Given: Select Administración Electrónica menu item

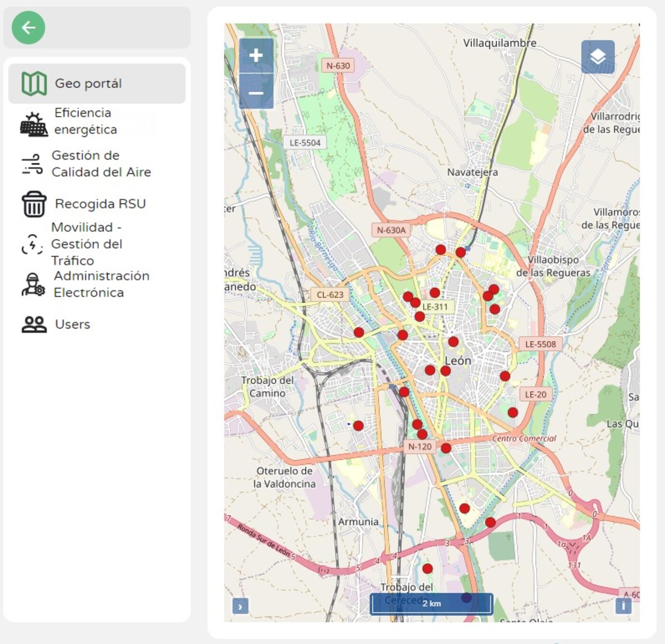Looking at the screenshot, I should coord(101,284).
